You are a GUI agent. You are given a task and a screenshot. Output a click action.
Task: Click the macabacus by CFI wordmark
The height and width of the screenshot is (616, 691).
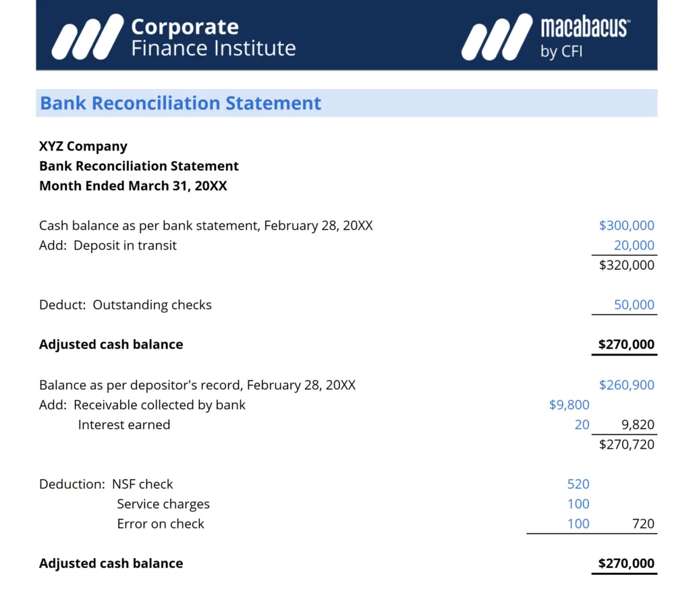[x=584, y=36]
